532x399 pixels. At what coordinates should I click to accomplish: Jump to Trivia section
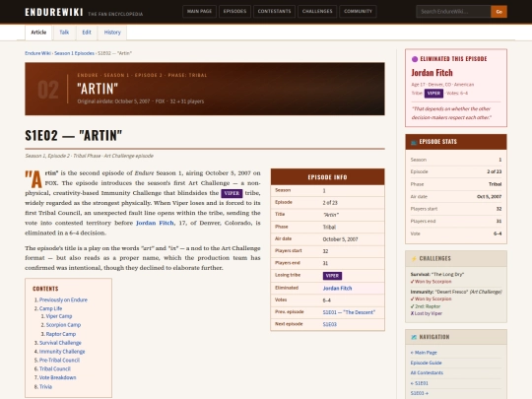[x=45, y=387]
